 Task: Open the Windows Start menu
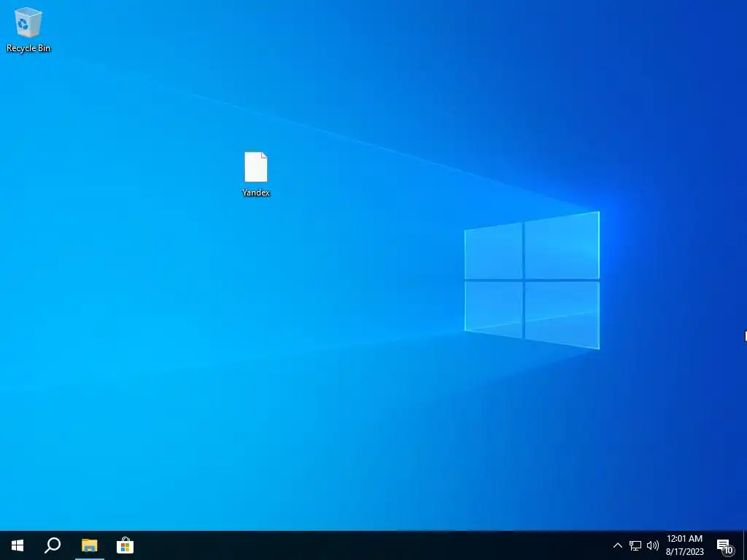point(18,545)
